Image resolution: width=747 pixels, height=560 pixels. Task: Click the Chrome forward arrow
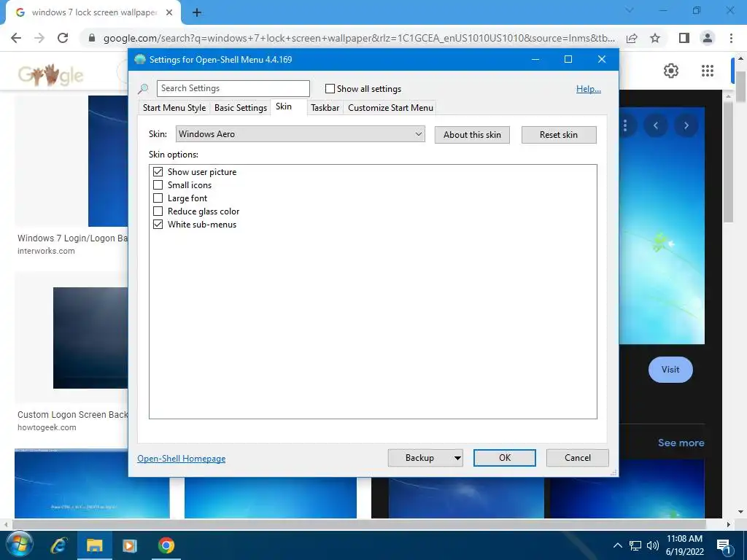tap(39, 38)
